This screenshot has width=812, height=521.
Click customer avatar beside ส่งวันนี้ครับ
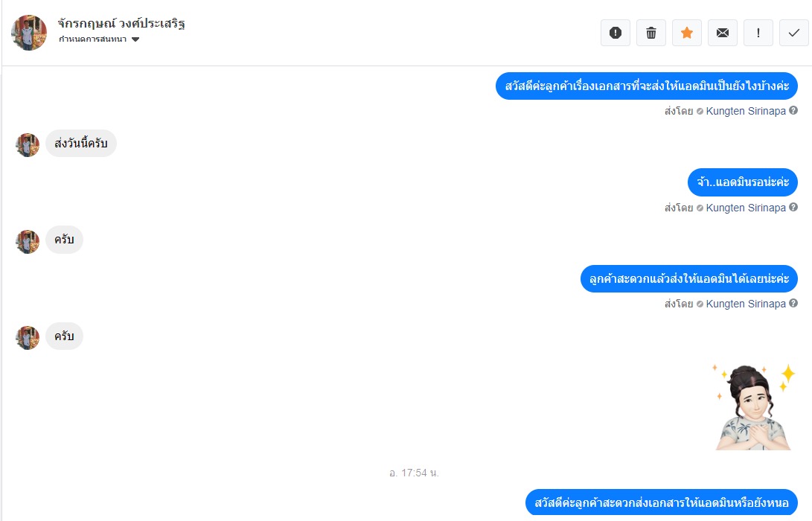coord(28,145)
